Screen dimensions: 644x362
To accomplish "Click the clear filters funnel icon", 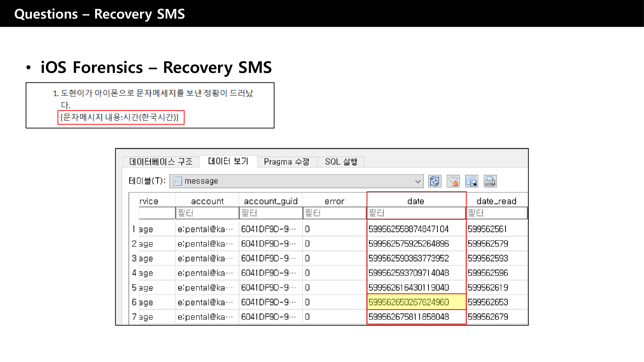I will click(453, 181).
